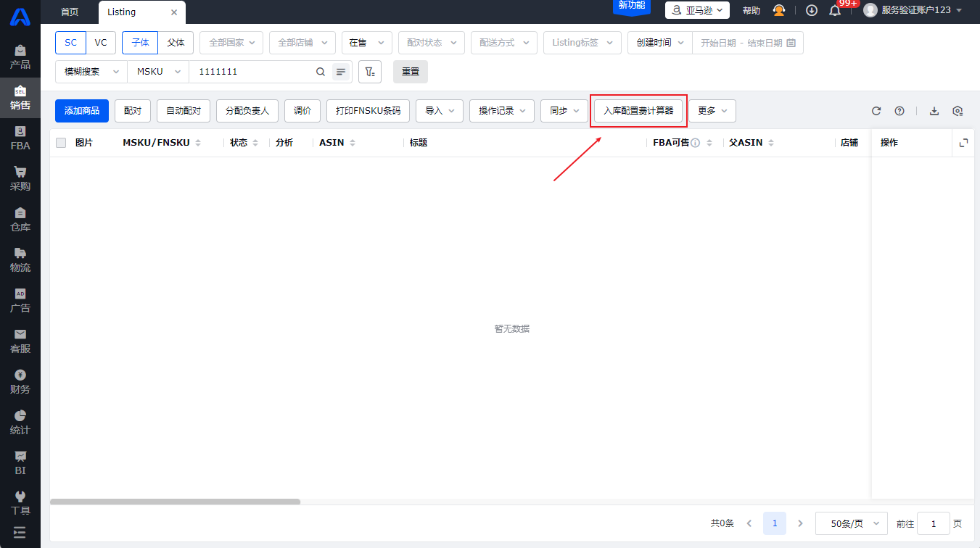Open the 创建时间 time type dropdown
Screen dimensions: 980x548
660,43
